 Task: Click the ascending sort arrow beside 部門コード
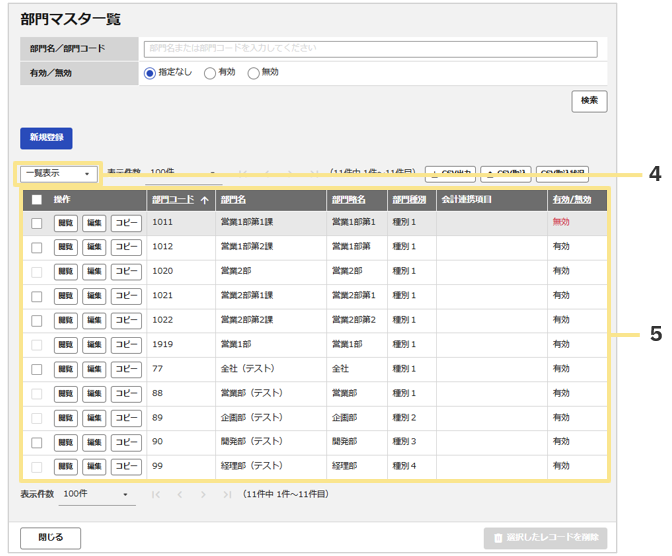coord(205,200)
